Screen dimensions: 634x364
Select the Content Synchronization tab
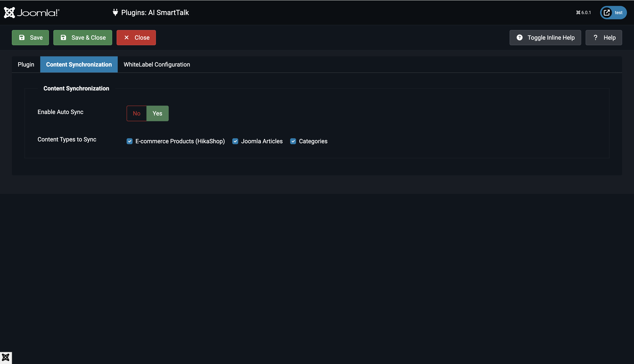pyautogui.click(x=79, y=64)
